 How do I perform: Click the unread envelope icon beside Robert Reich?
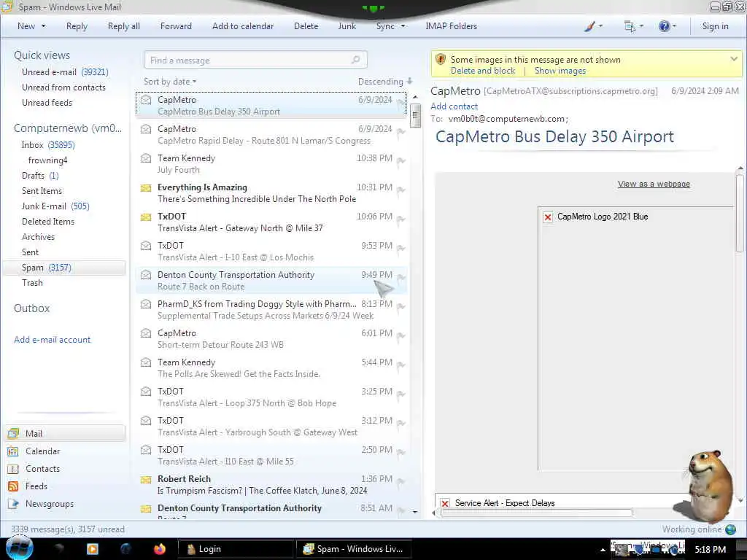(x=146, y=480)
